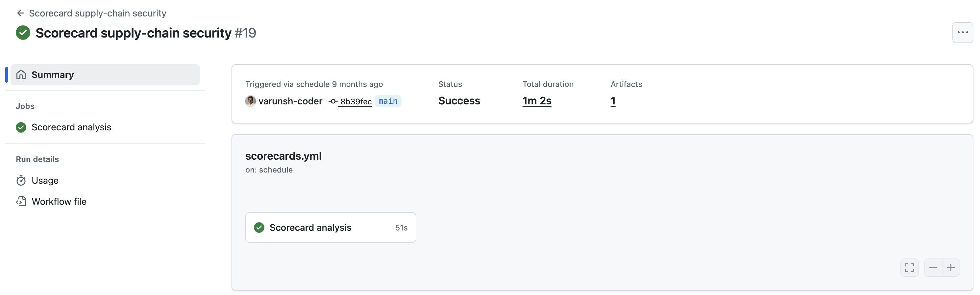Open the 1m 2s total duration link

pos(536,101)
